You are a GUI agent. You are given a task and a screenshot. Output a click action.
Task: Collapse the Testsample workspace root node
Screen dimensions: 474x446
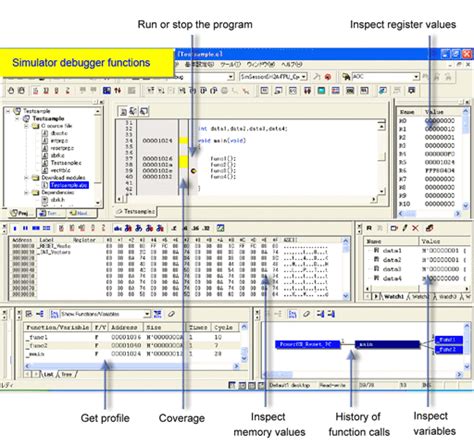pyautogui.click(x=8, y=111)
